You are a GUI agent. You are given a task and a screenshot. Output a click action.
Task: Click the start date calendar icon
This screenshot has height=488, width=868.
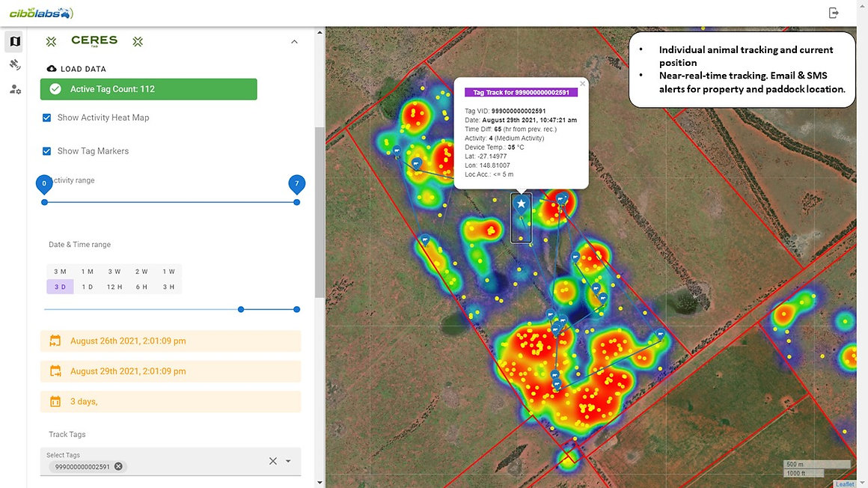pyautogui.click(x=55, y=341)
